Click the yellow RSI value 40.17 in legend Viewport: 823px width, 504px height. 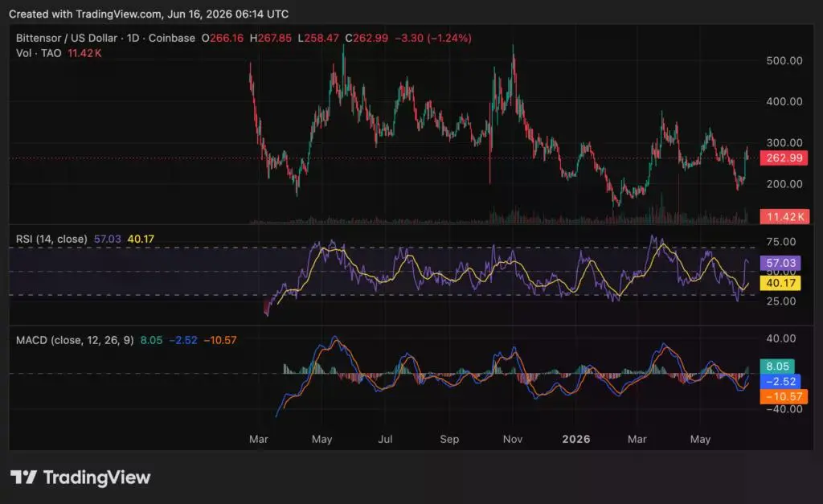pos(141,239)
